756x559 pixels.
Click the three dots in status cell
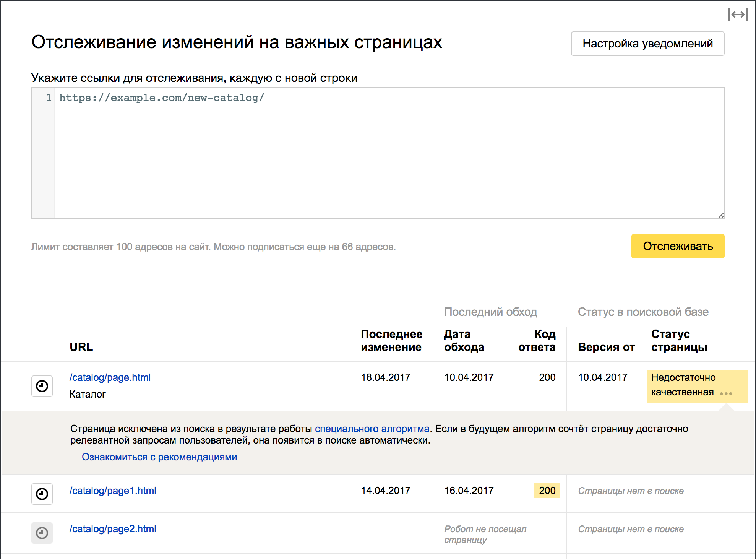[x=725, y=393]
